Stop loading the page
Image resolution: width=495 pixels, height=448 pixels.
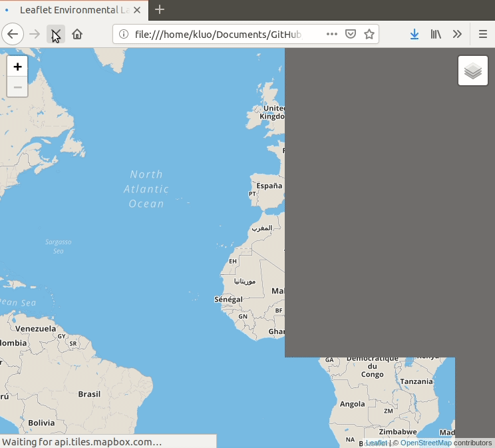pyautogui.click(x=56, y=34)
